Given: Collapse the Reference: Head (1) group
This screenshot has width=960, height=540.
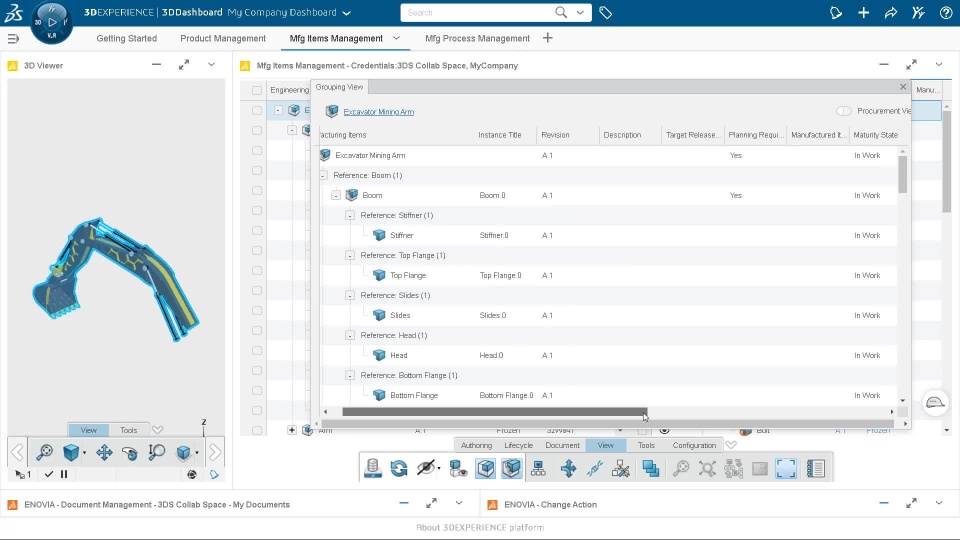Looking at the screenshot, I should coord(350,336).
